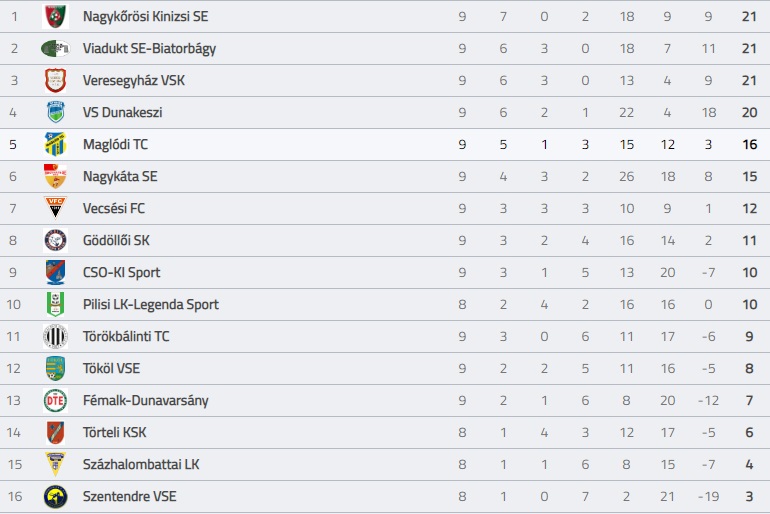Image resolution: width=770 pixels, height=514 pixels.
Task: Click the Törökbálinti TC striped crest
Action: [55, 336]
